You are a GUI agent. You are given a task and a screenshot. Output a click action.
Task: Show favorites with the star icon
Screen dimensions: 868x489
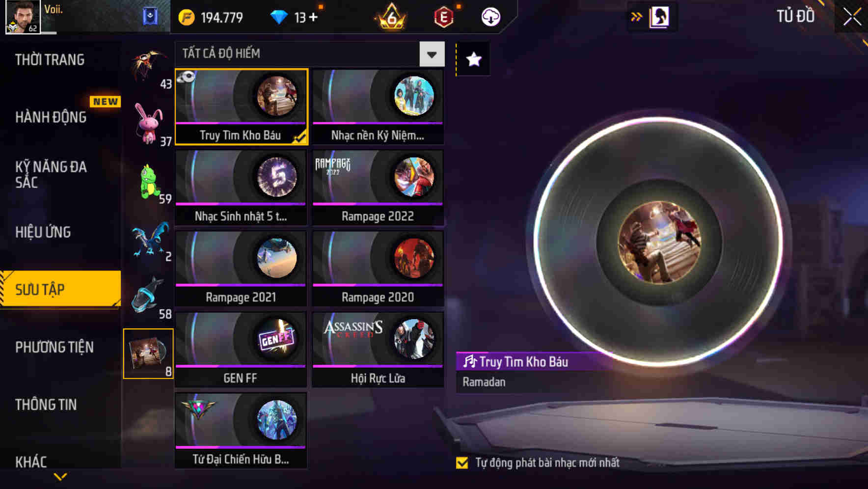tap(473, 59)
